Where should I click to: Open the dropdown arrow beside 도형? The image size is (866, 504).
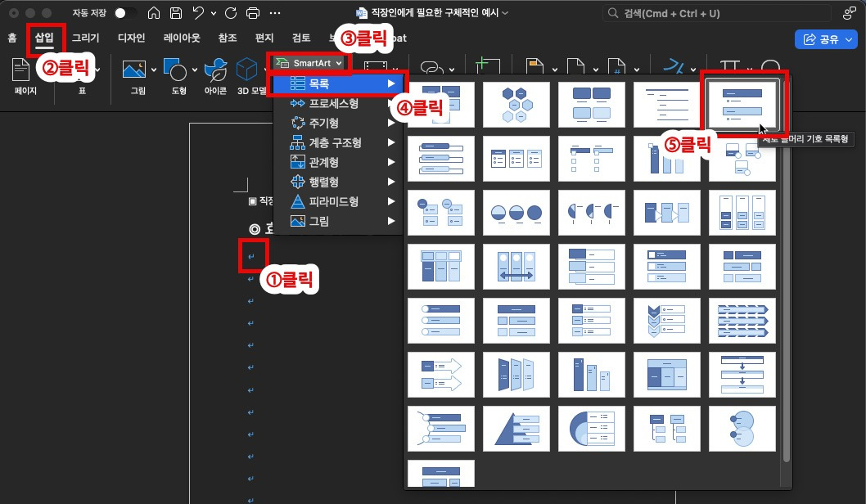point(195,70)
